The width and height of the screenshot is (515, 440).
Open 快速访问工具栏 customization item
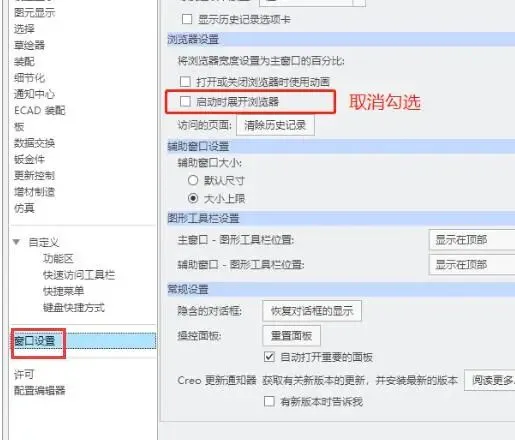[79, 275]
